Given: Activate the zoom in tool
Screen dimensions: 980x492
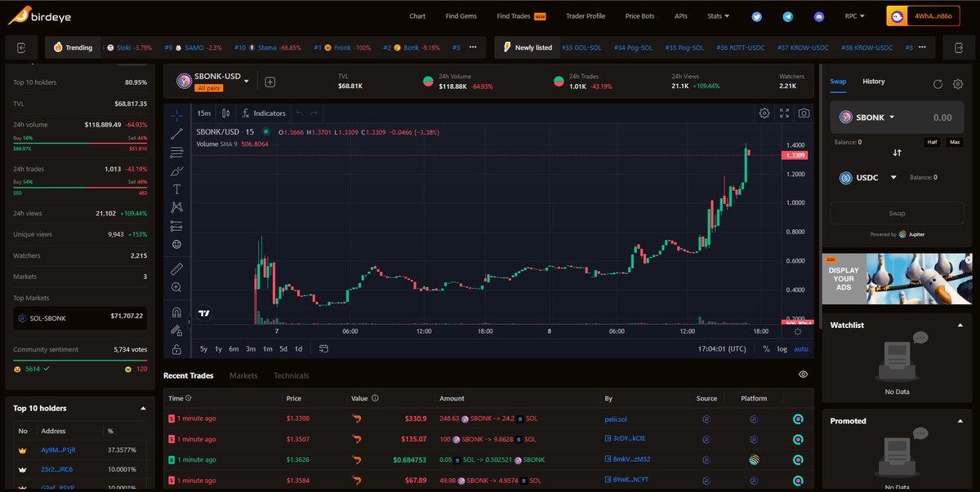Looking at the screenshot, I should (177, 287).
